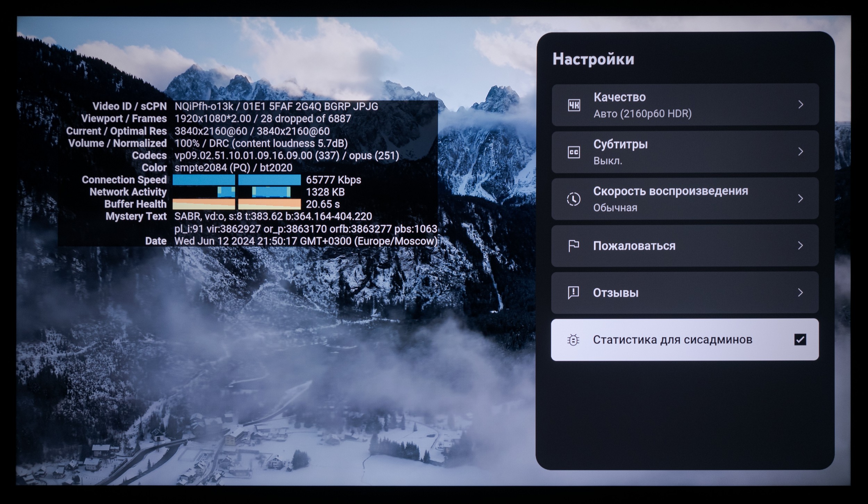Uncheck the Статистика для сисадминов checkbox
This screenshot has width=868, height=504.
click(800, 340)
